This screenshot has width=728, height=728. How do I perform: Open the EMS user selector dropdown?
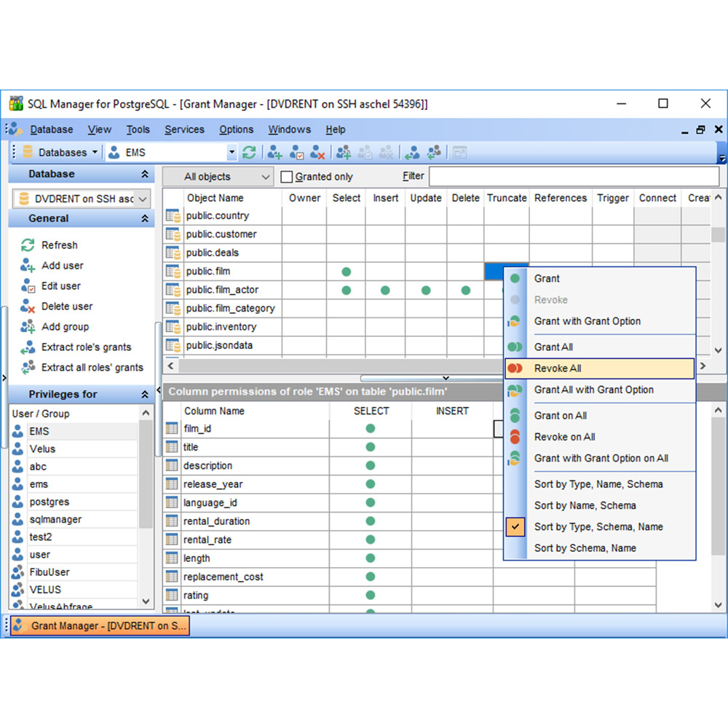(232, 152)
